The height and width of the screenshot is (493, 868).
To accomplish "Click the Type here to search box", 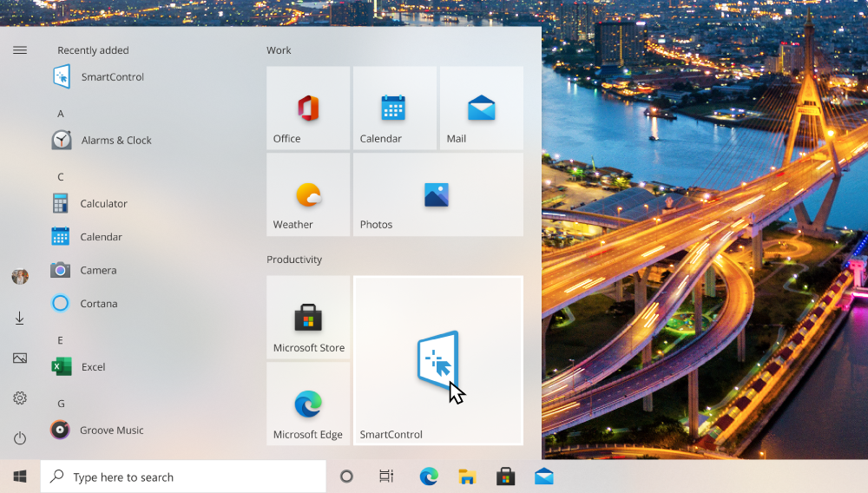I will pyautogui.click(x=183, y=477).
